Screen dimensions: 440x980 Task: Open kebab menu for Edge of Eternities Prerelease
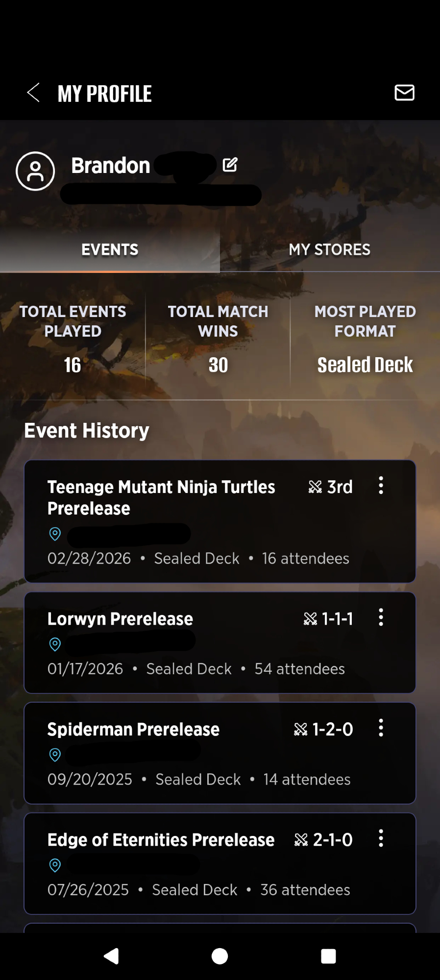click(x=381, y=838)
